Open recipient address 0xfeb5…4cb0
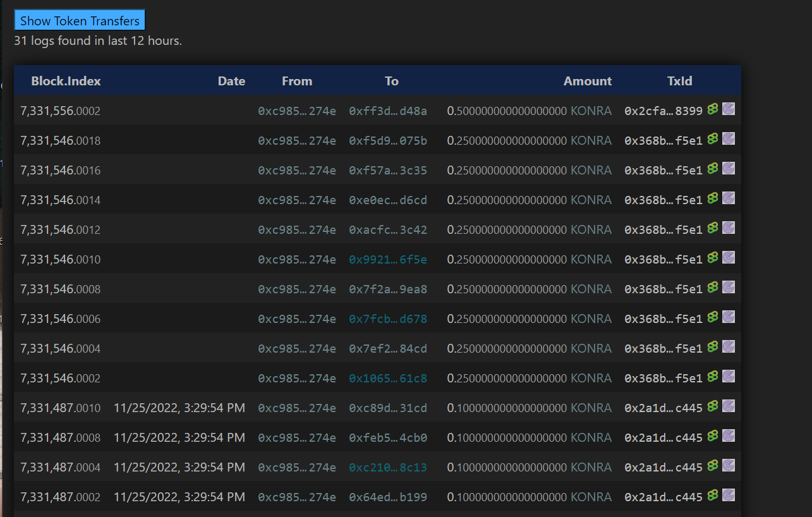 click(388, 438)
